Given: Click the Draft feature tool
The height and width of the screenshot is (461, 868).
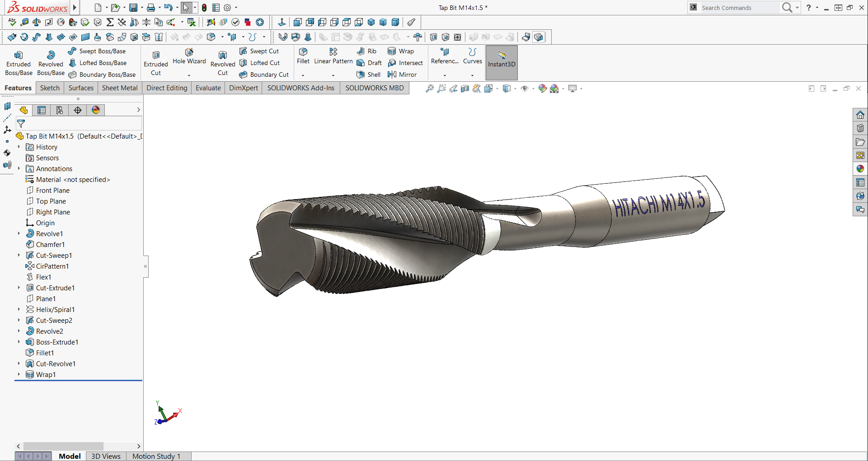Looking at the screenshot, I should click(370, 63).
